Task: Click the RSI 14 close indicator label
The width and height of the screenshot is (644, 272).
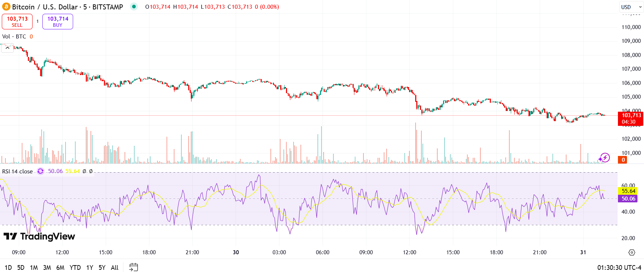Action: 17,172
